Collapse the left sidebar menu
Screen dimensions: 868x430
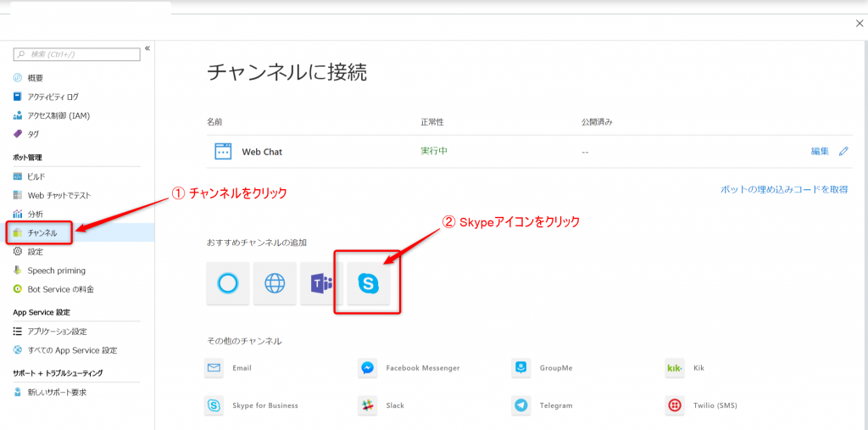pyautogui.click(x=147, y=48)
